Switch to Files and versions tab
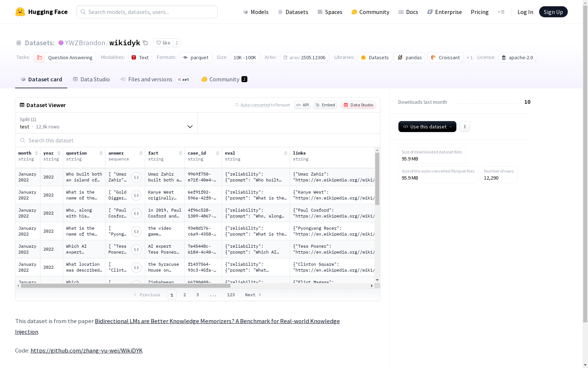Viewport: 588px width, 368px height. 155,79
